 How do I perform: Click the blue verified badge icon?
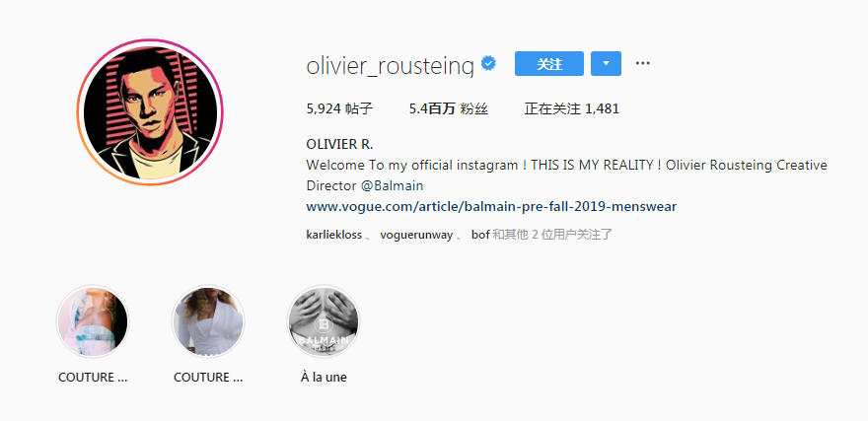(x=488, y=63)
